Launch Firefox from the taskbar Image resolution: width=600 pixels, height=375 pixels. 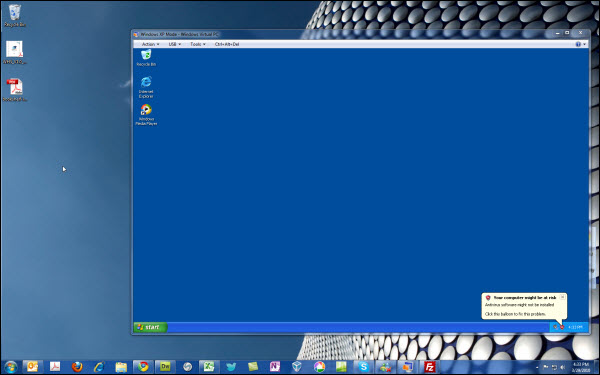(77, 367)
